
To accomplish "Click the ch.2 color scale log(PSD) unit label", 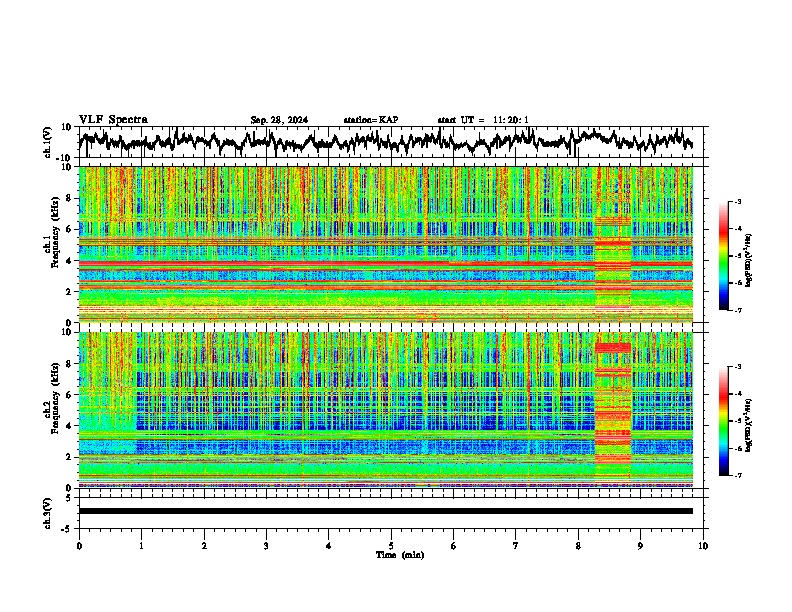I will click(750, 425).
